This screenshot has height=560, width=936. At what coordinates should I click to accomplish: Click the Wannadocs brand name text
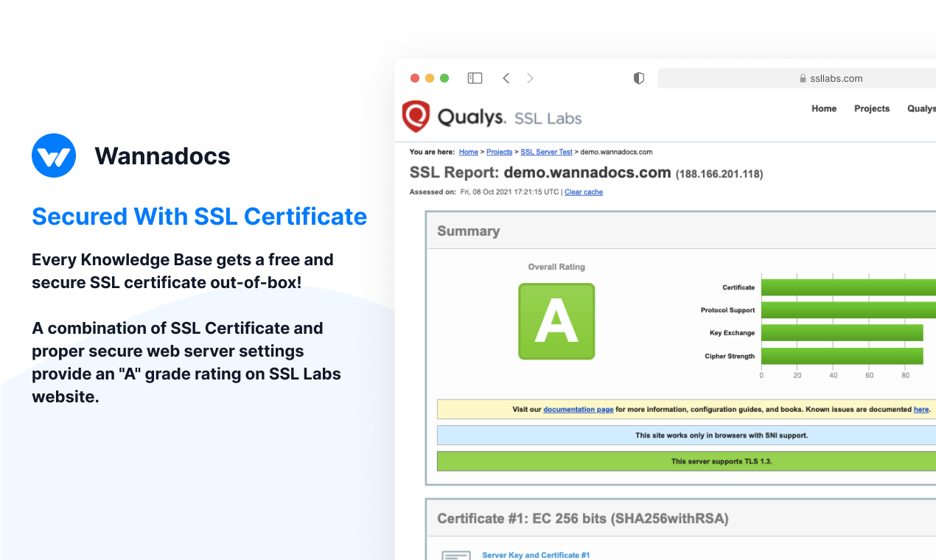(x=163, y=156)
